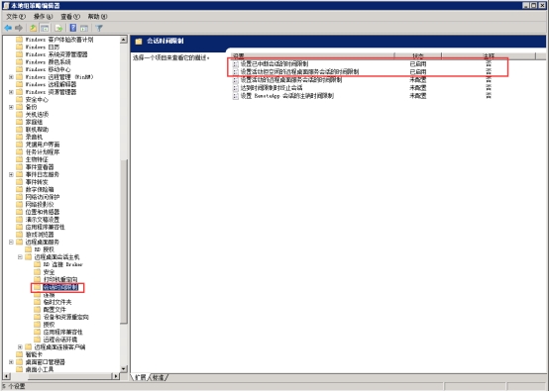549x392 pixels.
Task: Expand the 事件日志服务 tree node
Action: (11, 174)
